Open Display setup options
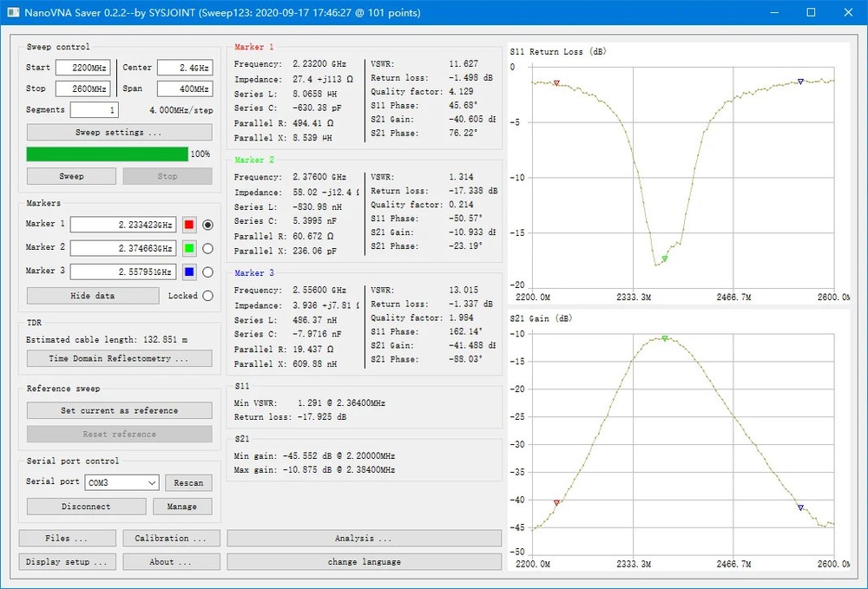This screenshot has width=868, height=589. click(x=67, y=561)
